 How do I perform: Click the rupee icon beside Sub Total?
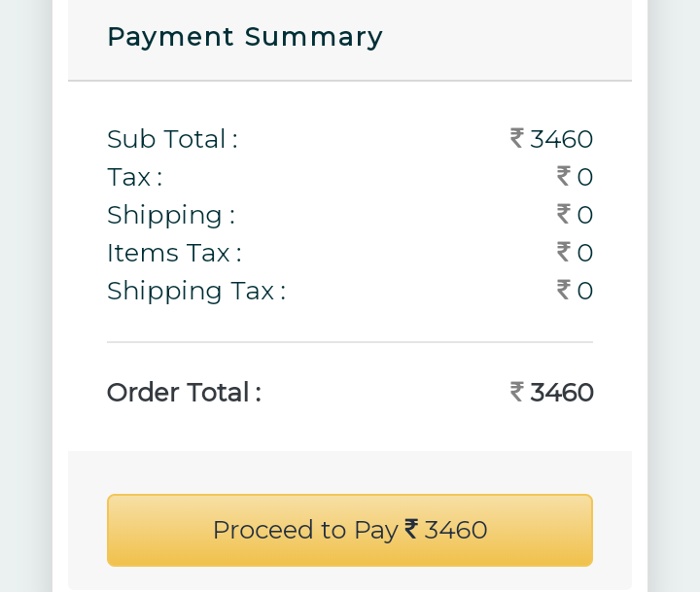point(517,138)
